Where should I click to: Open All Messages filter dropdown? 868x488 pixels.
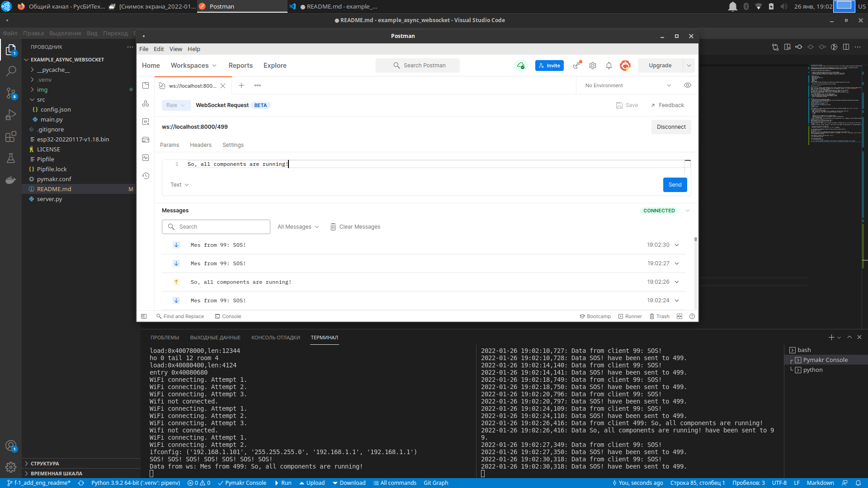[298, 227]
